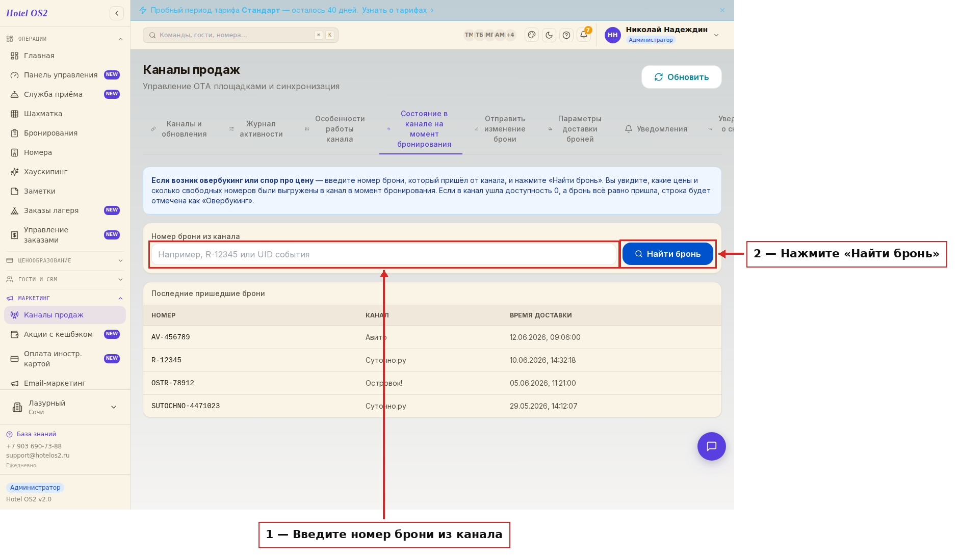Toggle dark mode moon icon
Image resolution: width=959 pixels, height=560 pixels.
(x=549, y=35)
